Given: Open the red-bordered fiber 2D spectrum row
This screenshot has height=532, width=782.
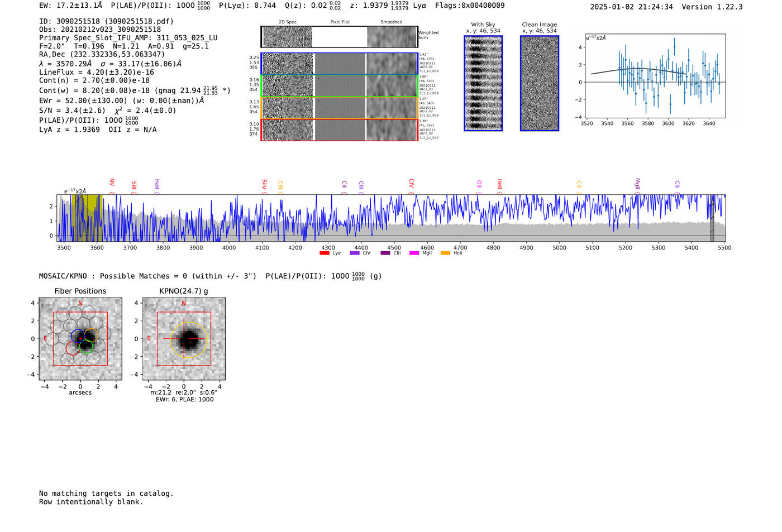Looking at the screenshot, I should pos(340,130).
